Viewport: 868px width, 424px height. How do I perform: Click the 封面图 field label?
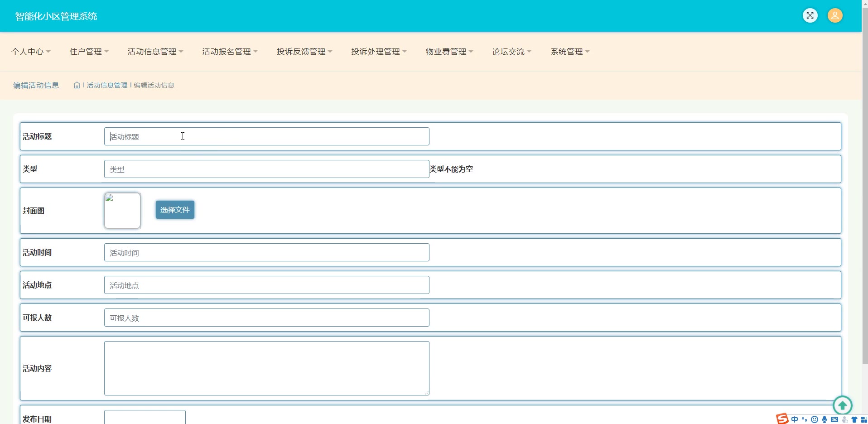[x=34, y=211]
